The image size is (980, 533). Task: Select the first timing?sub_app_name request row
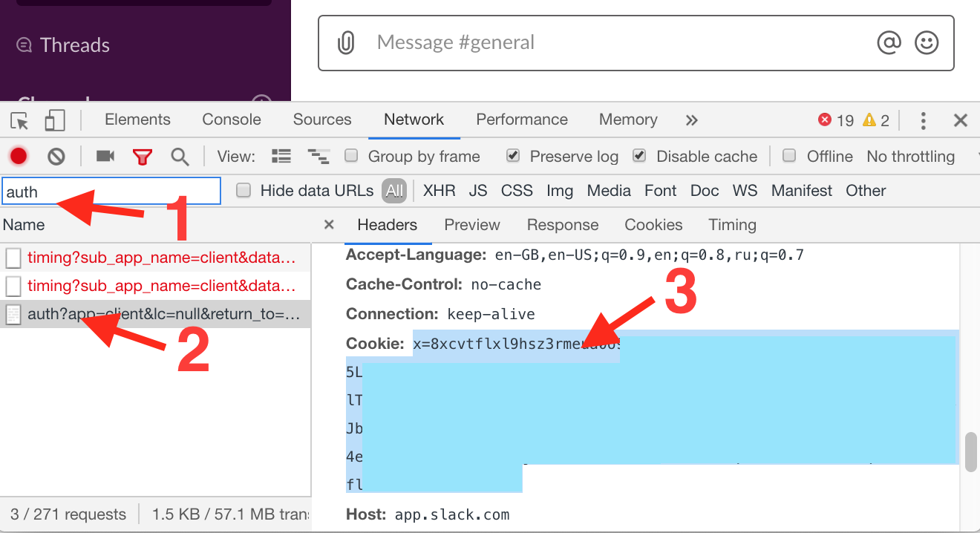click(x=155, y=258)
